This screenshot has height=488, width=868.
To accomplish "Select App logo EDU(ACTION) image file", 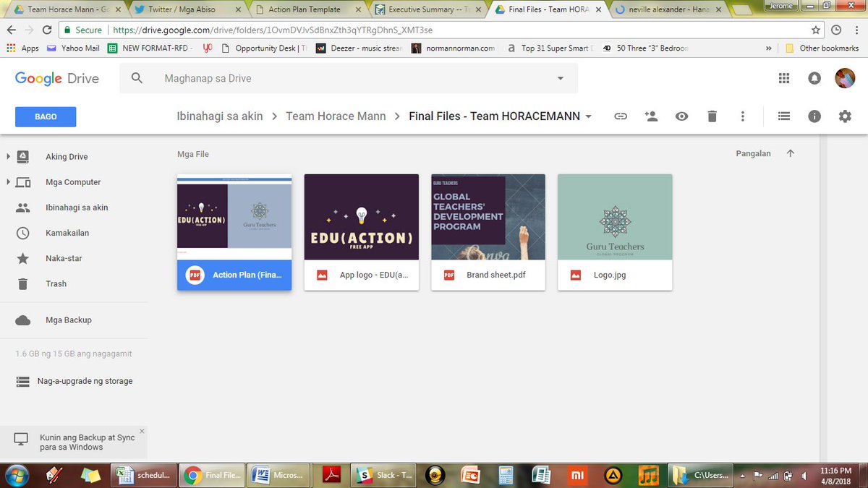I will (362, 232).
